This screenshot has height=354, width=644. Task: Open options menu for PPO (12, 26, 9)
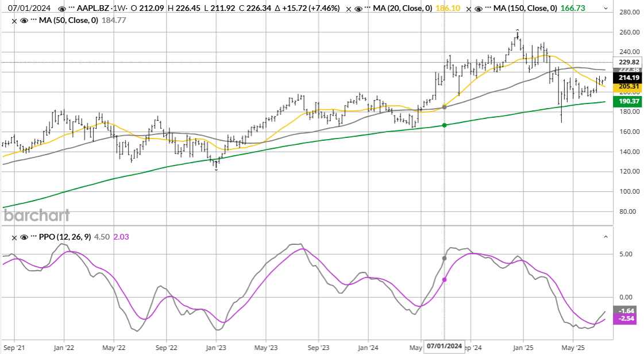click(34, 237)
